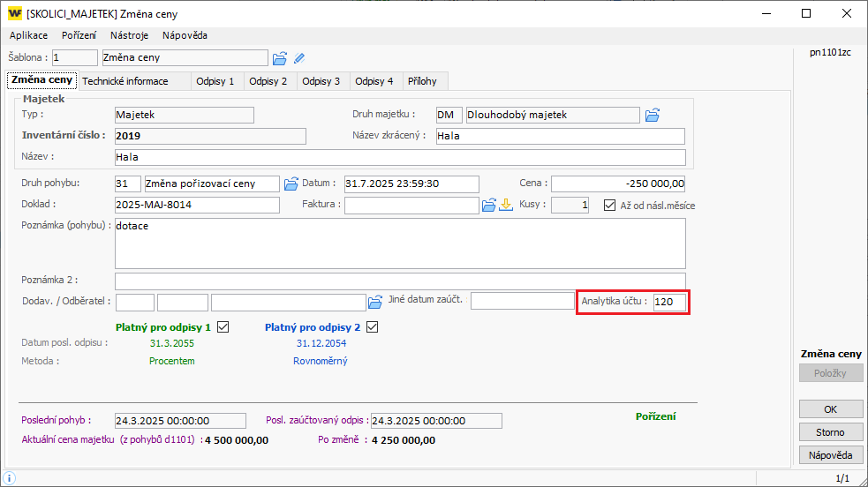The image size is (868, 487).
Task: Switch to Odpisy 1 tab
Action: pyautogui.click(x=217, y=81)
